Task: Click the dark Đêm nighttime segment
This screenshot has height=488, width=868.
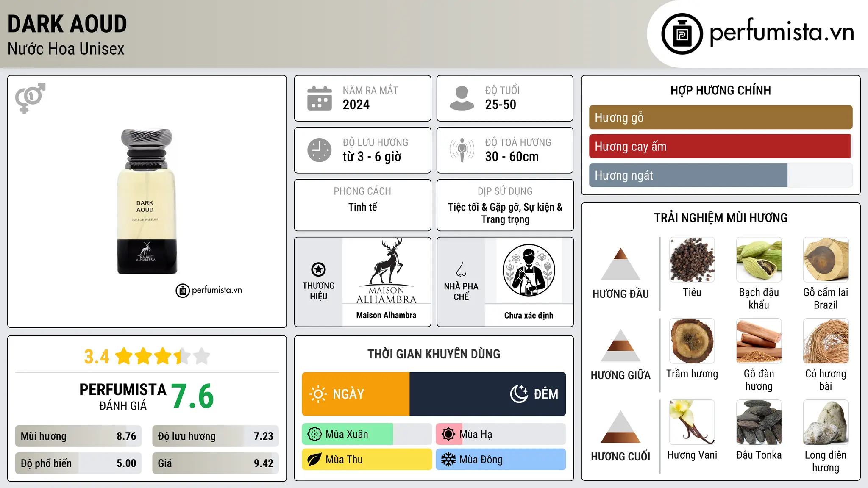Action: [x=487, y=394]
